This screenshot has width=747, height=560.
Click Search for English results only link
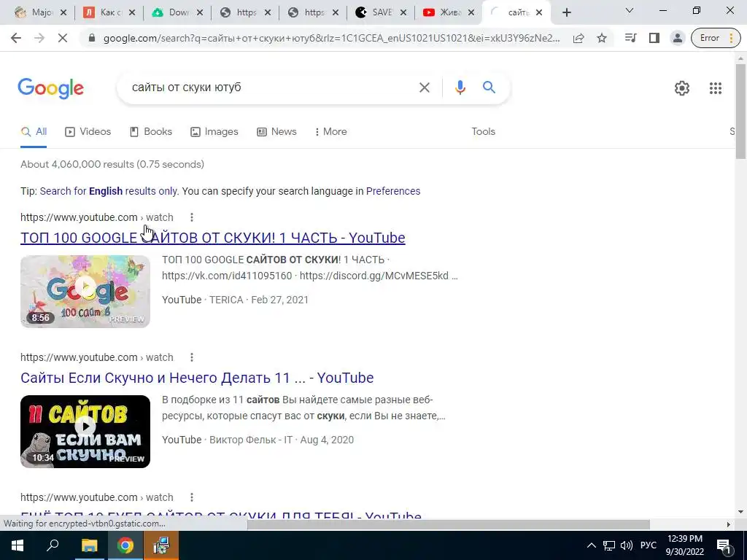[109, 191]
